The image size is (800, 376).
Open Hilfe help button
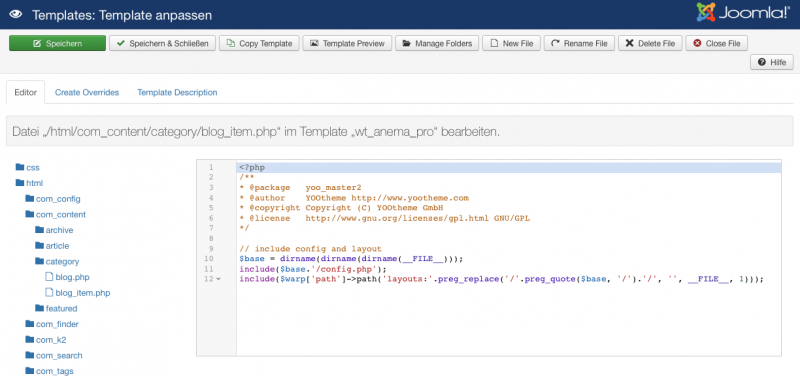point(771,62)
